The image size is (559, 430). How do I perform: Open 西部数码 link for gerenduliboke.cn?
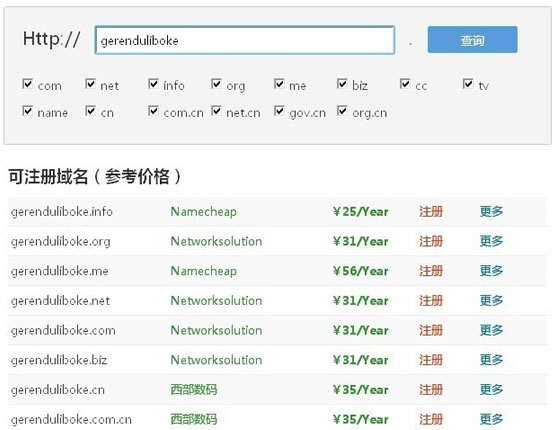[194, 390]
